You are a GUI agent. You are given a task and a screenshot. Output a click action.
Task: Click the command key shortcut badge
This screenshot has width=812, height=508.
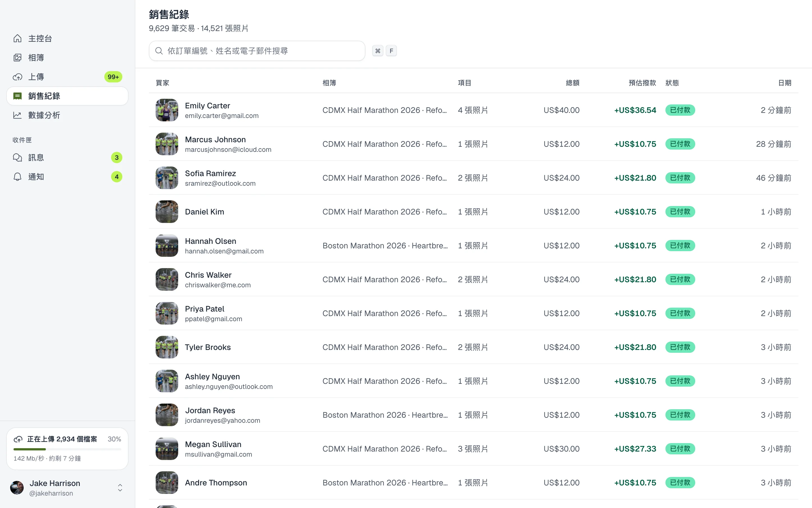378,51
